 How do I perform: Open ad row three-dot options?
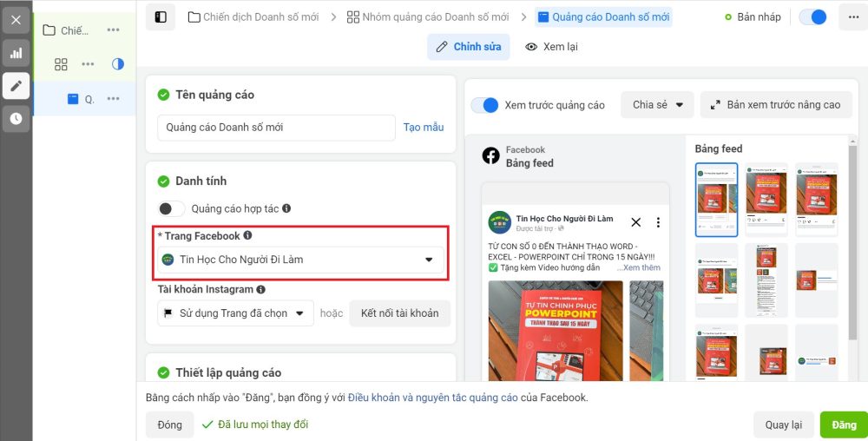tap(113, 98)
